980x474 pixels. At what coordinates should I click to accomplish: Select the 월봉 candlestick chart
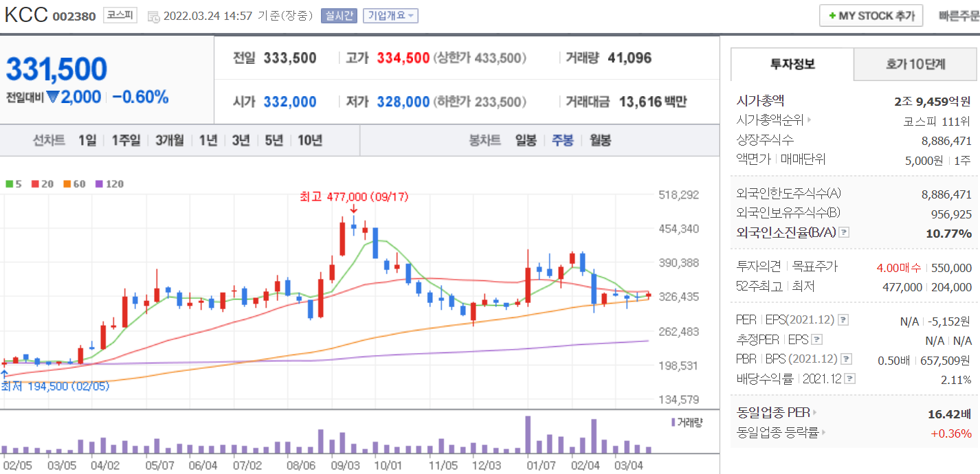[x=600, y=141]
